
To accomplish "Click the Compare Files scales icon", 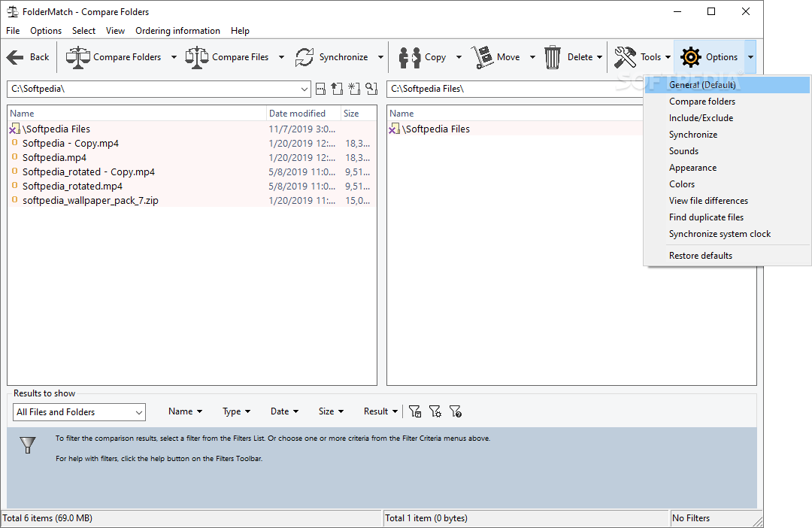I will pos(197,57).
